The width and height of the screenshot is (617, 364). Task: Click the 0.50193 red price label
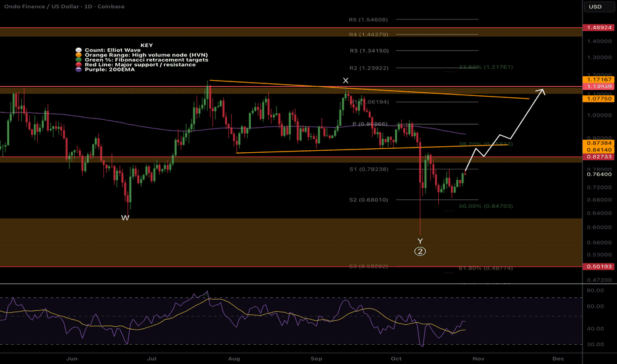[x=599, y=267]
